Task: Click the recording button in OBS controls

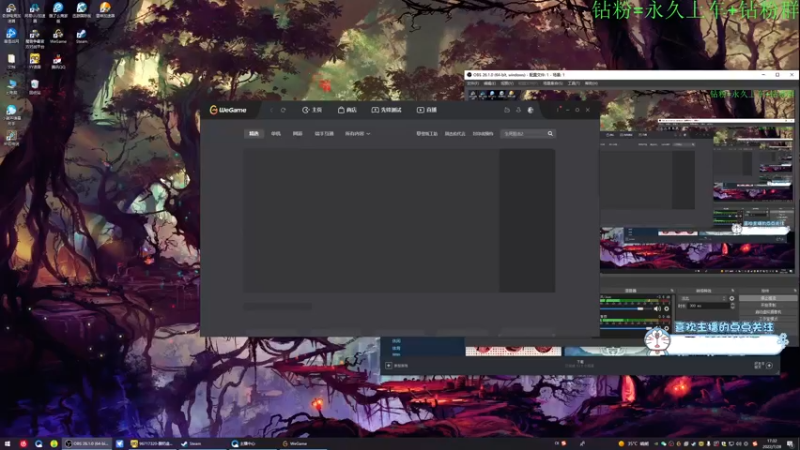Action: click(x=768, y=305)
